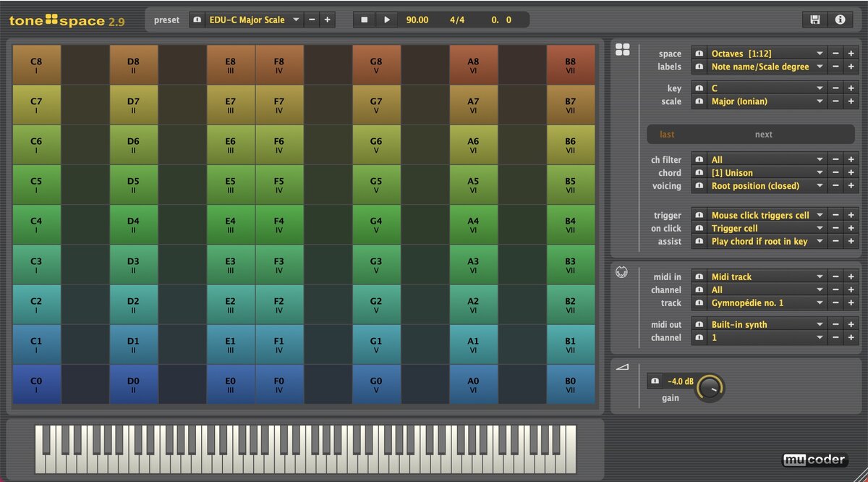868x482 pixels.
Task: Click the MIDI learn icon for ch filter
Action: (x=699, y=160)
